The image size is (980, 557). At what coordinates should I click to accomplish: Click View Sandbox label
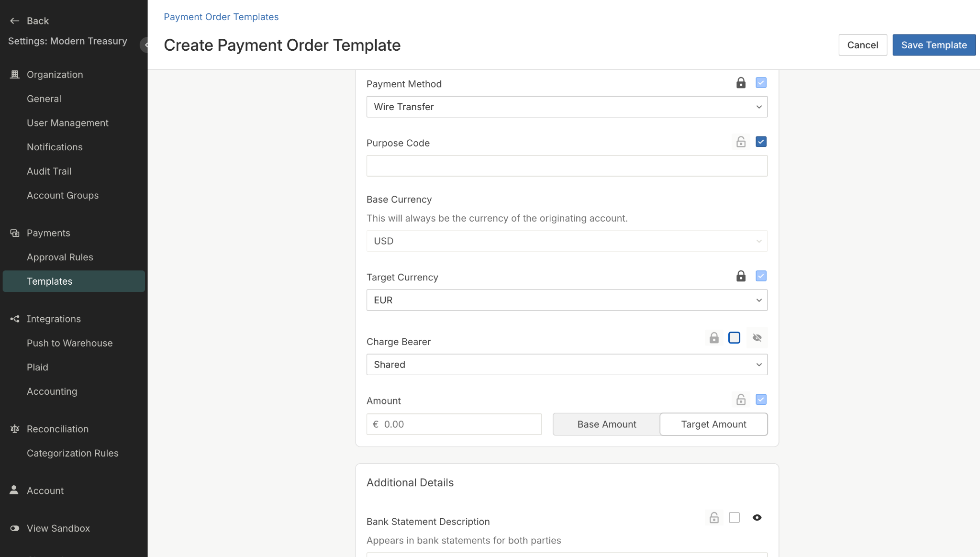(58, 528)
